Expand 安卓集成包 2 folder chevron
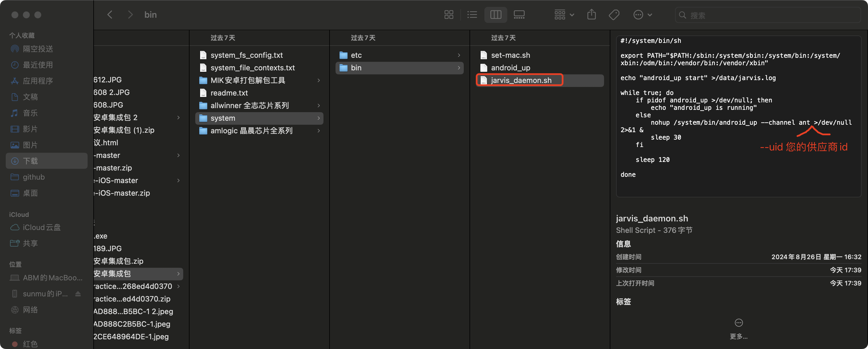This screenshot has width=868, height=349. (178, 118)
